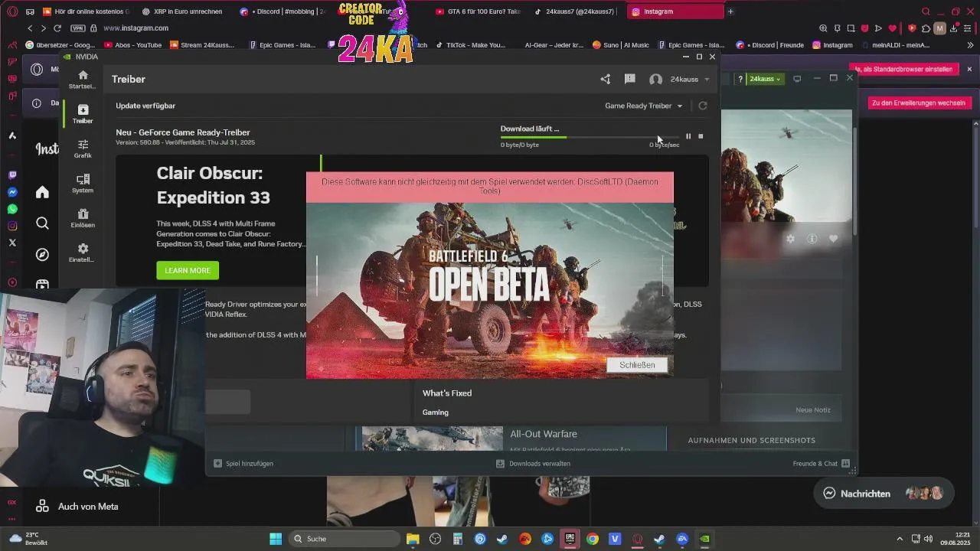Click als Standardbrowser einstellen button
980x551 pixels.
(903, 69)
